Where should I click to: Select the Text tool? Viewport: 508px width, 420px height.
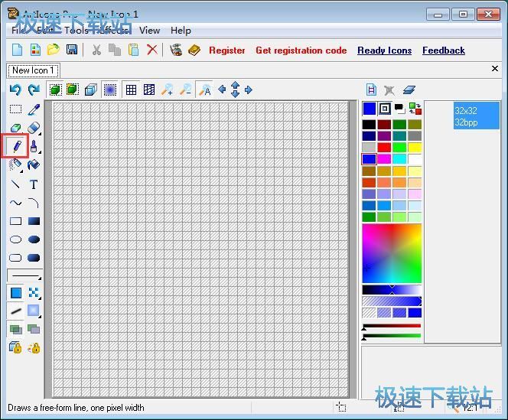(34, 184)
